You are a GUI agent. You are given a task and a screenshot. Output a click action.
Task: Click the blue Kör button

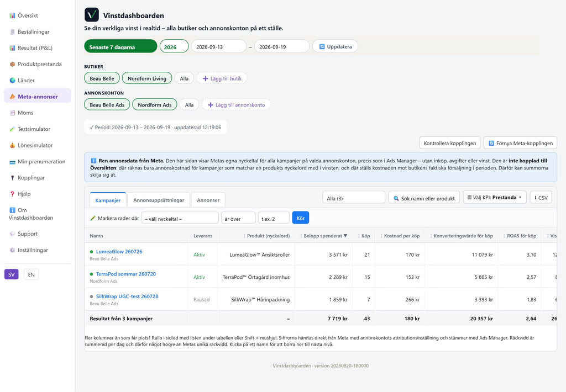(x=300, y=218)
